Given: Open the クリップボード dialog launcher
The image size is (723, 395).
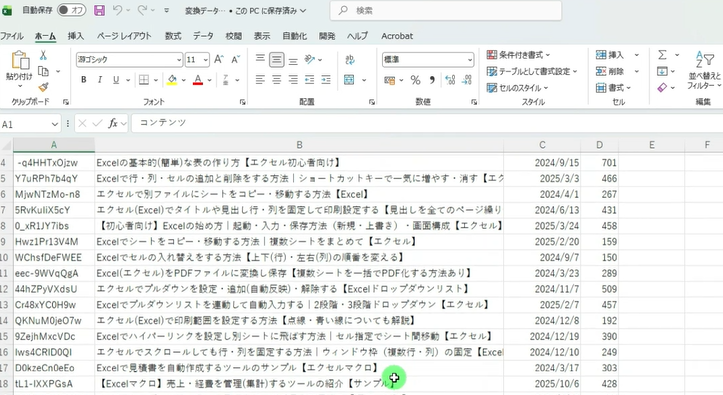Looking at the screenshot, I should point(65,102).
